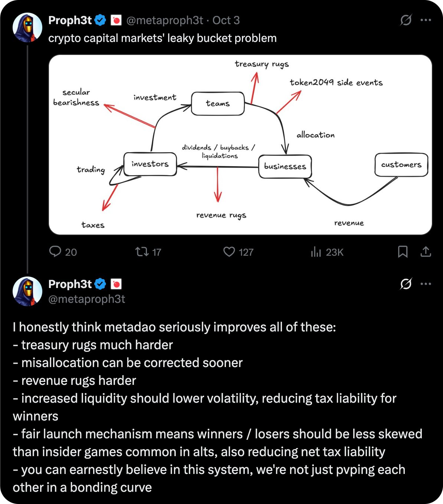Open more options menu on first tweet
443x504 pixels.
click(426, 20)
